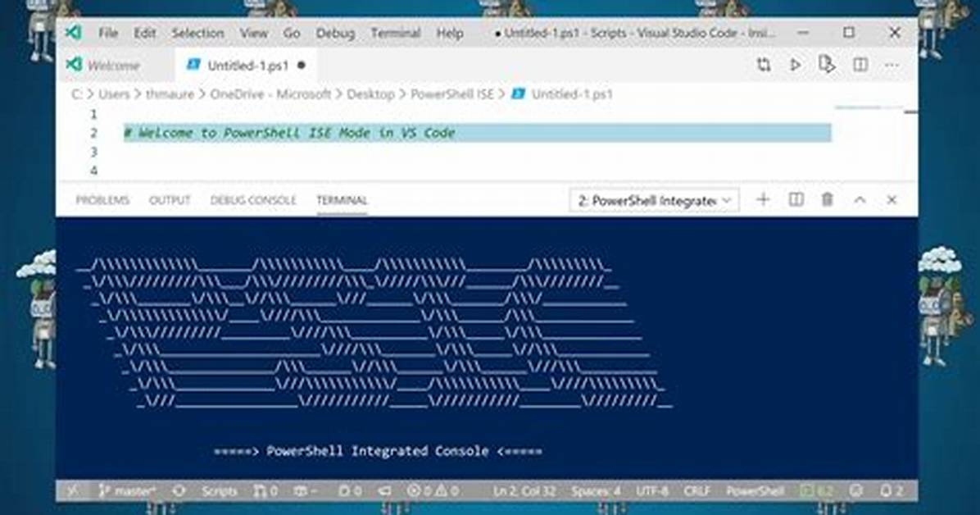Viewport: 980px width, 515px height.
Task: Open the Selection menu
Action: tap(197, 33)
